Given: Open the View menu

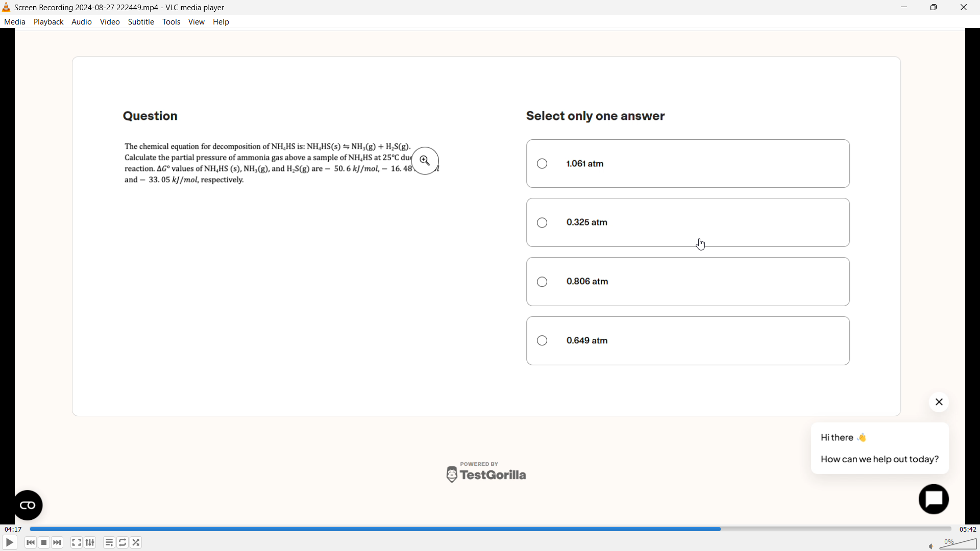Looking at the screenshot, I should pos(197,22).
